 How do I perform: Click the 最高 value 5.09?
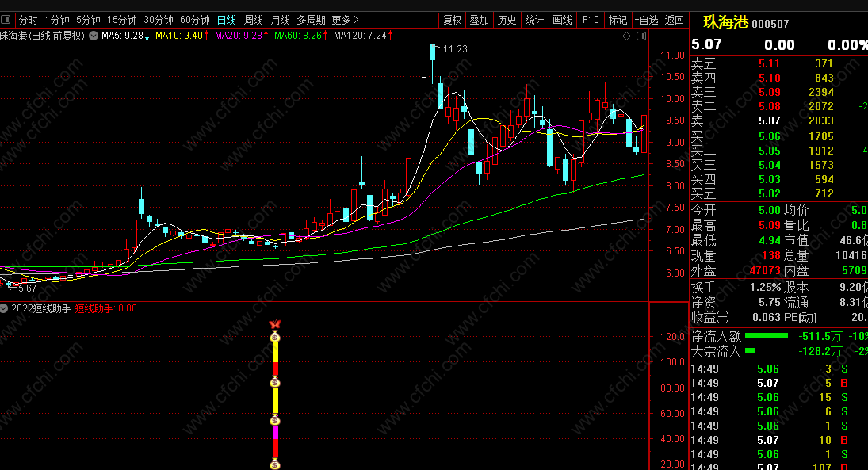point(770,226)
